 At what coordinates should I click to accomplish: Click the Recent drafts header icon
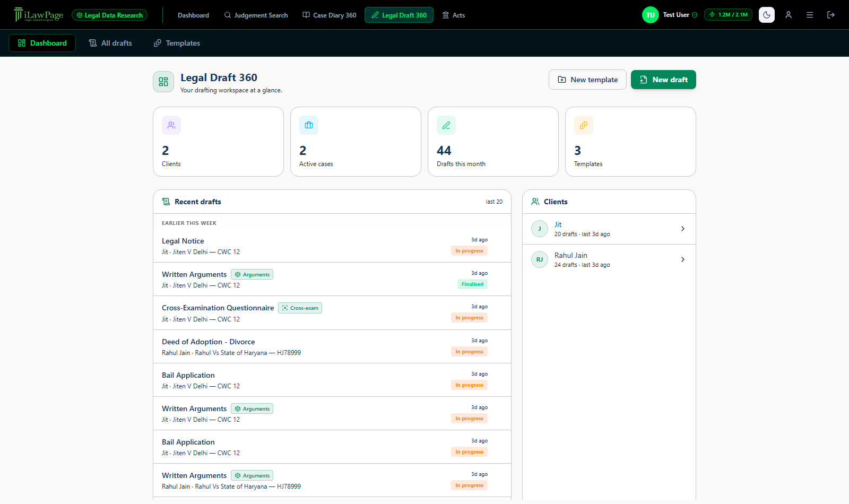(x=166, y=202)
